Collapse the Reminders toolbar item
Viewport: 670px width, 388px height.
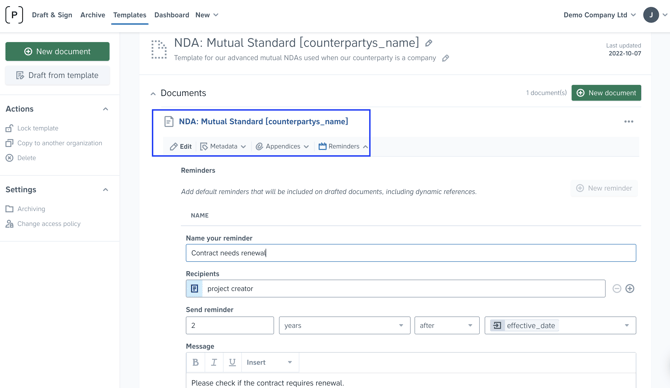point(343,147)
